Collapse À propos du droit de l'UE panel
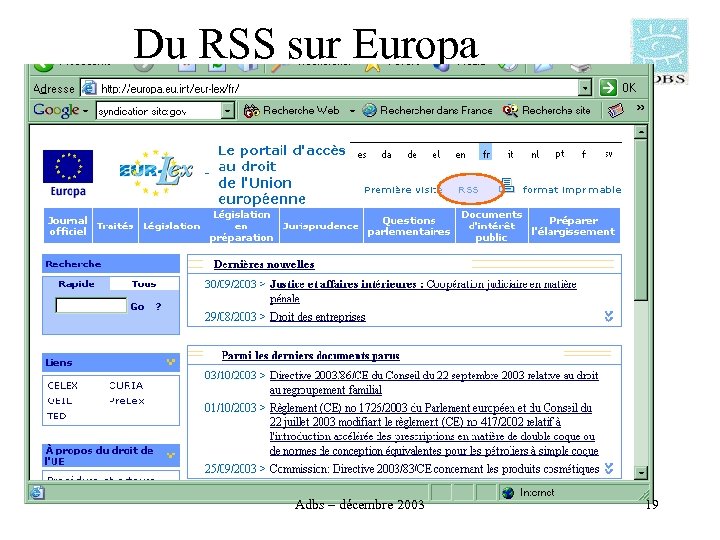 point(170,455)
